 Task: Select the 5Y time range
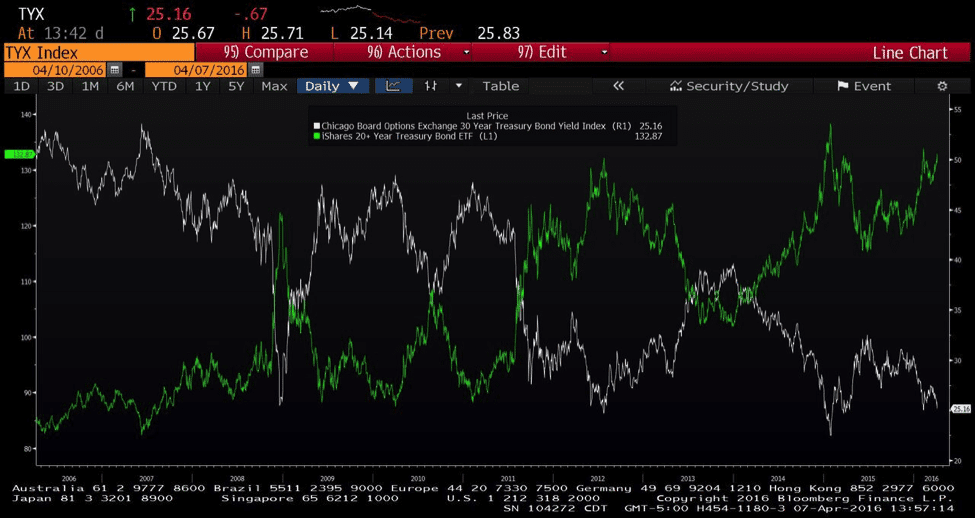[236, 86]
